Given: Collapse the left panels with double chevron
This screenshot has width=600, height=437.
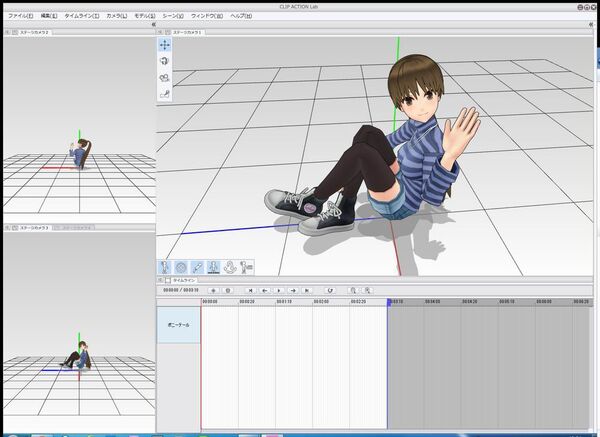Looking at the screenshot, I should coord(153,24).
